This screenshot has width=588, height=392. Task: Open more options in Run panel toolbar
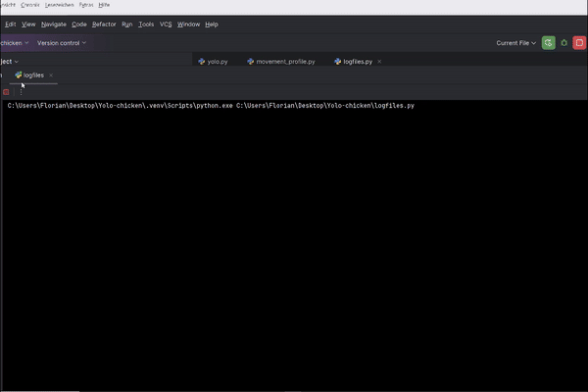(x=21, y=92)
